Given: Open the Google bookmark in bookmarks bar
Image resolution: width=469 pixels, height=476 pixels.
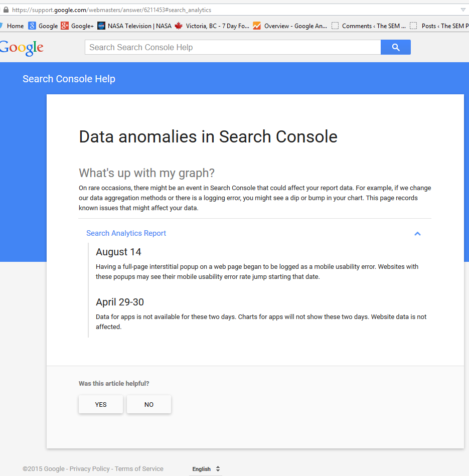Looking at the screenshot, I should click(x=43, y=26).
